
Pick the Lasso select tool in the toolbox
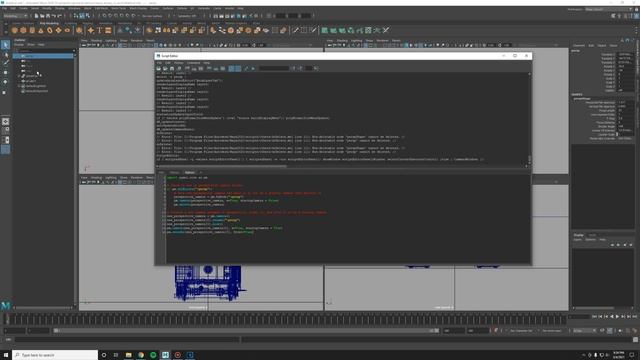pos(5,54)
